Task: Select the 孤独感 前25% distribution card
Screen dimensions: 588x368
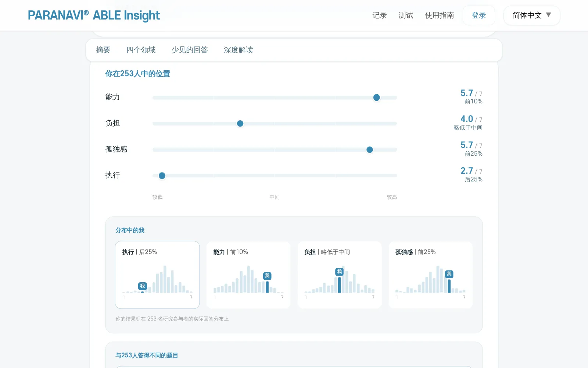Action: tap(431, 275)
